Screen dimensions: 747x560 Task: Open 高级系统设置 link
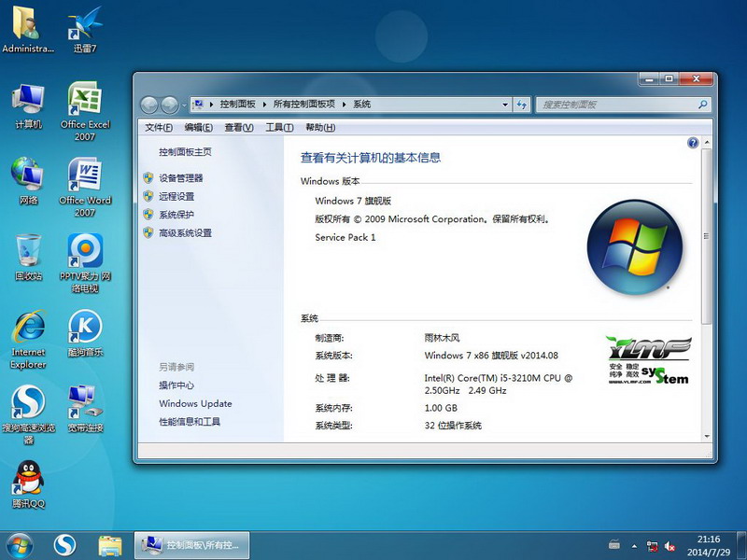(185, 232)
